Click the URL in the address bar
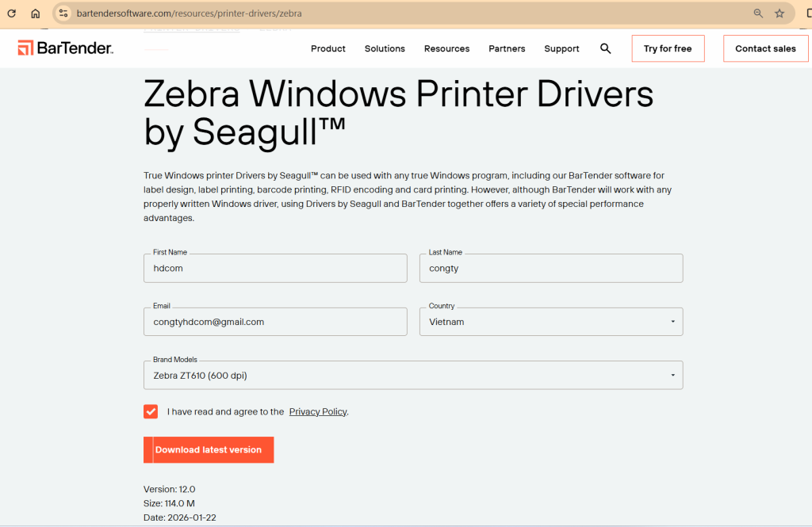Image resolution: width=812 pixels, height=527 pixels. [x=189, y=13]
